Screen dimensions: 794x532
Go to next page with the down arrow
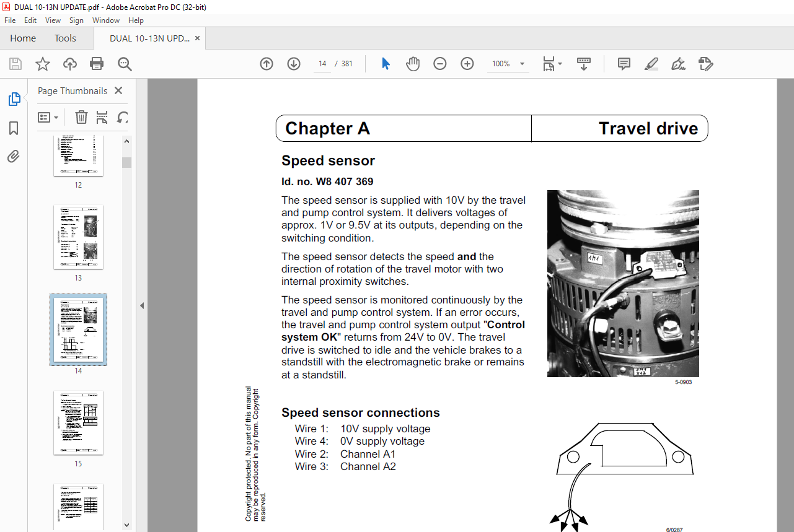[x=294, y=64]
